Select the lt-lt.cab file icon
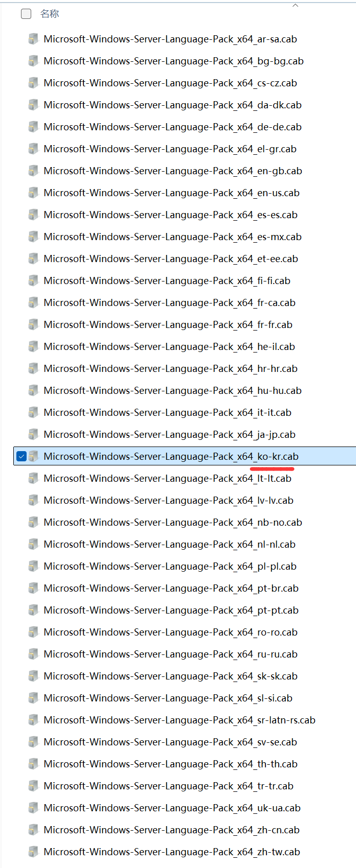 click(x=33, y=479)
